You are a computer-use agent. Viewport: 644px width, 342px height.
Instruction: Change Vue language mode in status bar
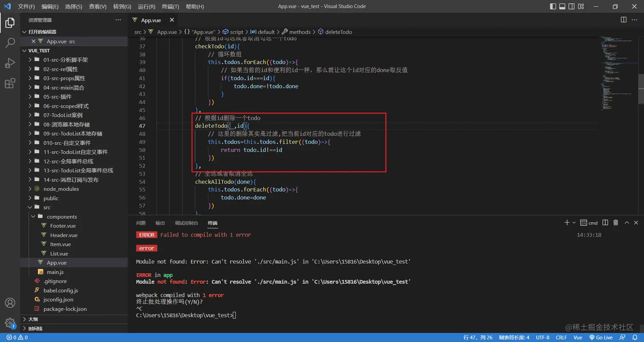pos(578,337)
